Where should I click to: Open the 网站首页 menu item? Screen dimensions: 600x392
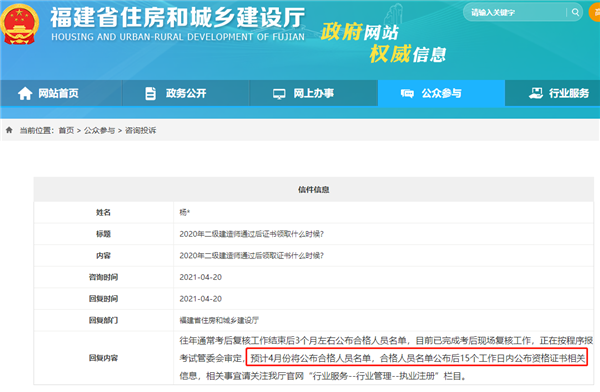61,93
